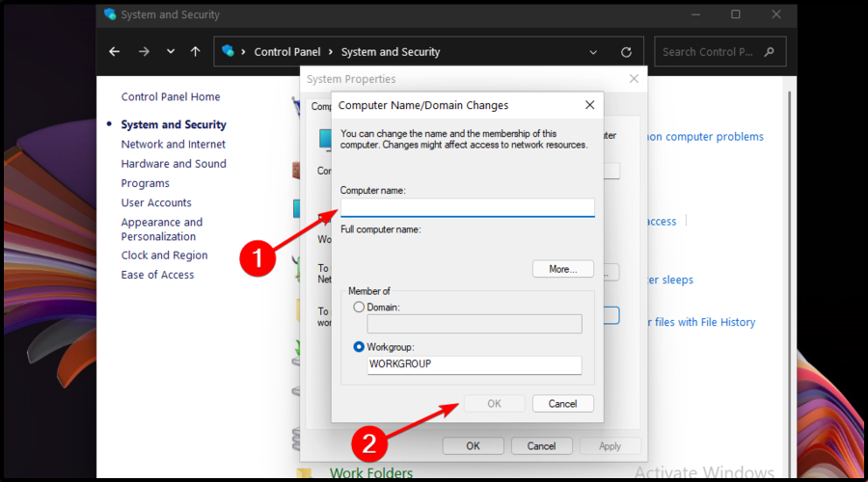Minimize the System and Security window
The image size is (868, 482).
pyautogui.click(x=695, y=14)
